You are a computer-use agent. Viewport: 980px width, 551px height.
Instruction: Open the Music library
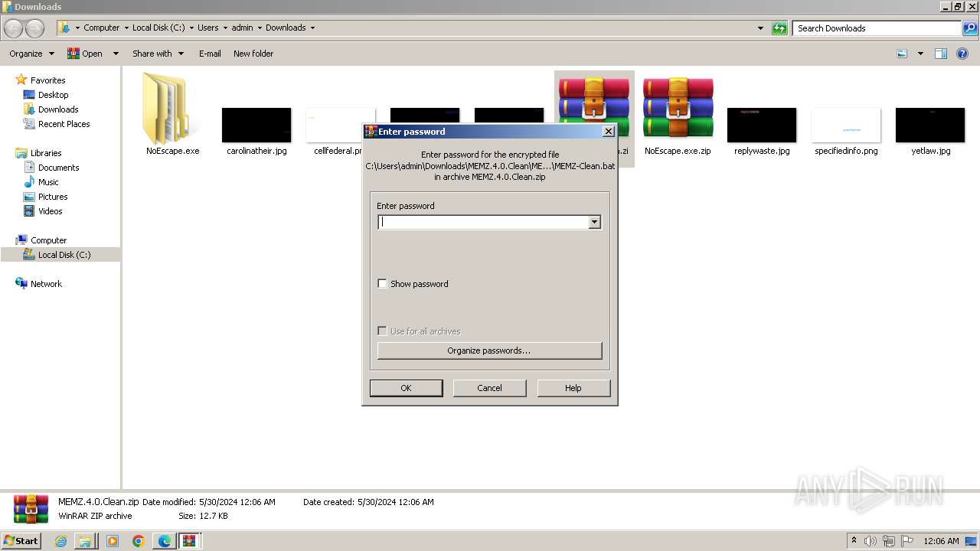click(x=48, y=182)
